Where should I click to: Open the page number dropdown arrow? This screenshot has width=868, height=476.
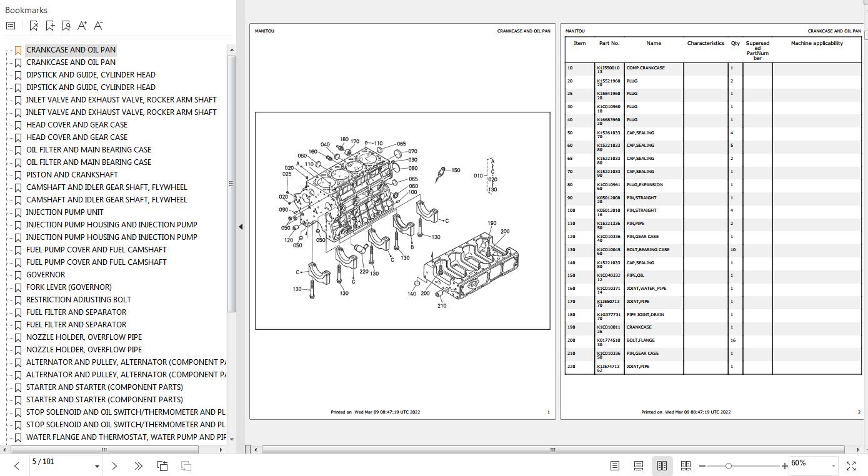(x=97, y=466)
